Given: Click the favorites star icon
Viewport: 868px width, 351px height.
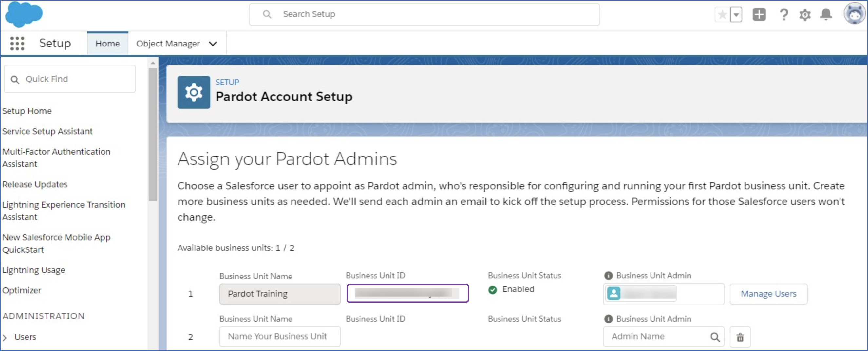Looking at the screenshot, I should click(722, 15).
